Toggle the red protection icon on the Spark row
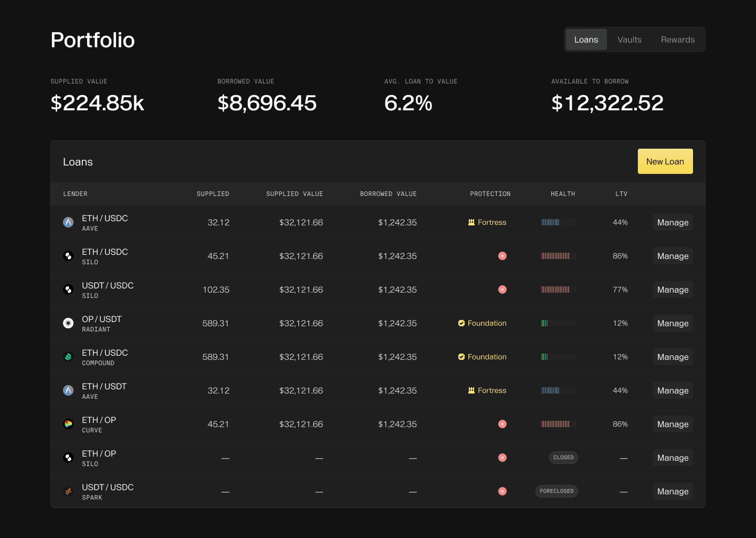The width and height of the screenshot is (756, 538). pyautogui.click(x=502, y=491)
